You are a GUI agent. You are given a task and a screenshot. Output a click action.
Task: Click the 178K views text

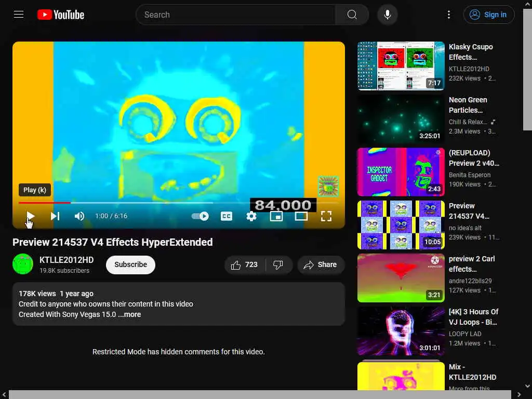[x=37, y=294]
